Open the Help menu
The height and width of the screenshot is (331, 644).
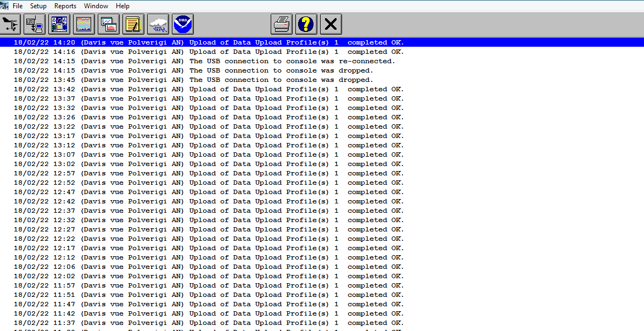(x=123, y=6)
